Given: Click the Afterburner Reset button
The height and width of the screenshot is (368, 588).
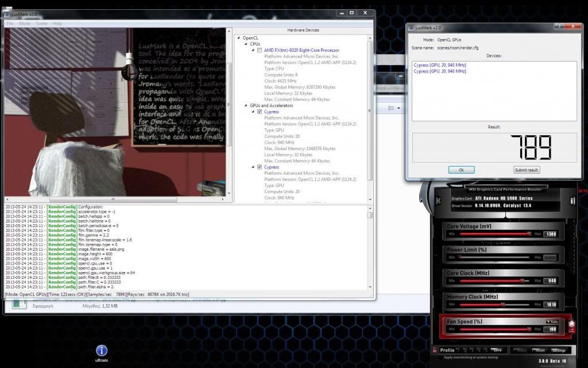Looking at the screenshot, I should (540, 350).
